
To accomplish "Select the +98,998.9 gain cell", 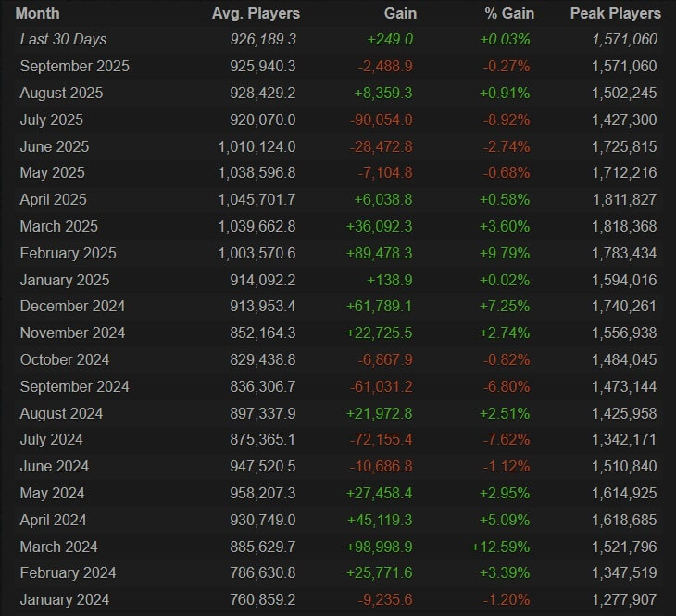I will pyautogui.click(x=381, y=547).
